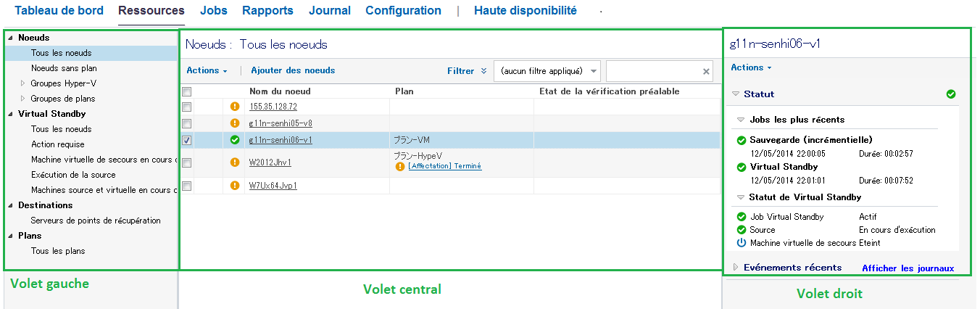Uncheck the g11n-senhi06-v1 node checkbox
The image size is (980, 309).
pyautogui.click(x=187, y=140)
